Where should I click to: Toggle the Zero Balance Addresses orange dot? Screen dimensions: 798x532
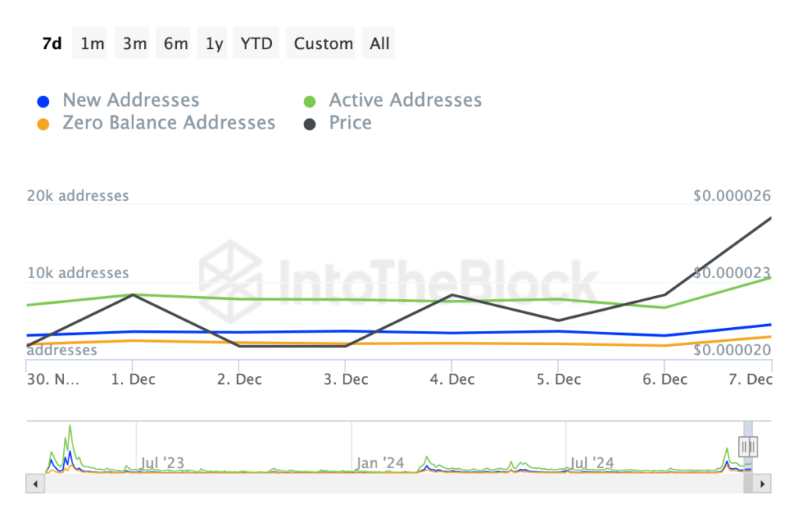point(44,124)
